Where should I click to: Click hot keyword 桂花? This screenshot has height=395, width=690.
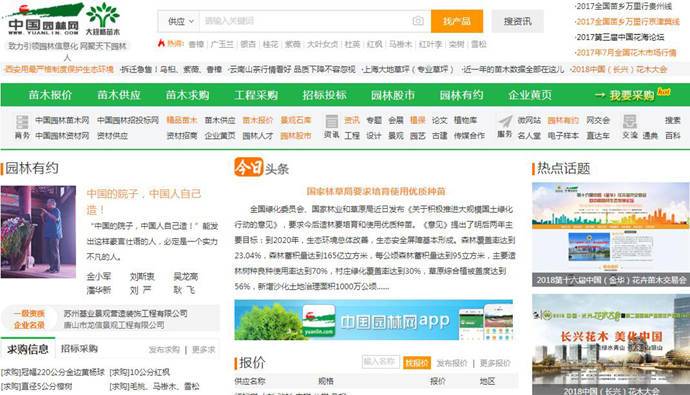[271, 44]
